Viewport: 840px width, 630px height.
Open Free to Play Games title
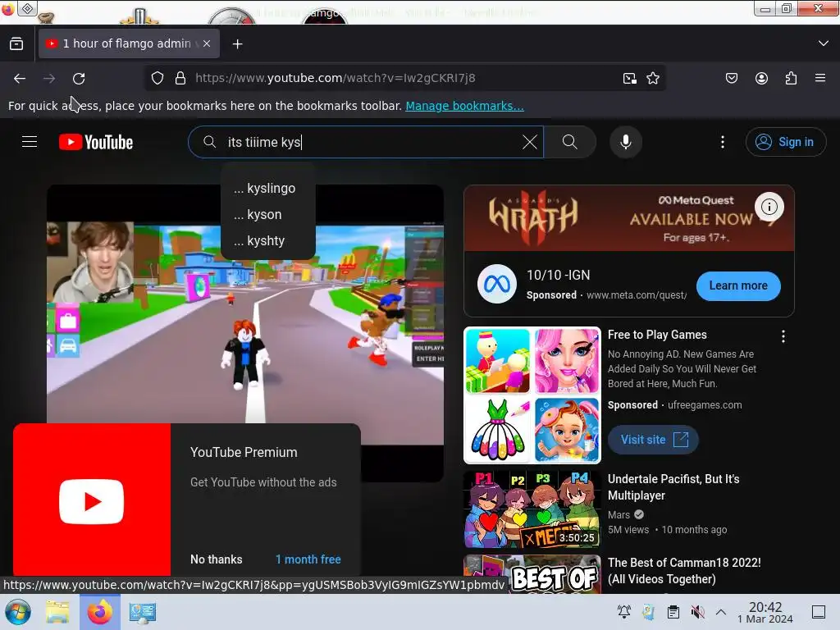pos(657,335)
